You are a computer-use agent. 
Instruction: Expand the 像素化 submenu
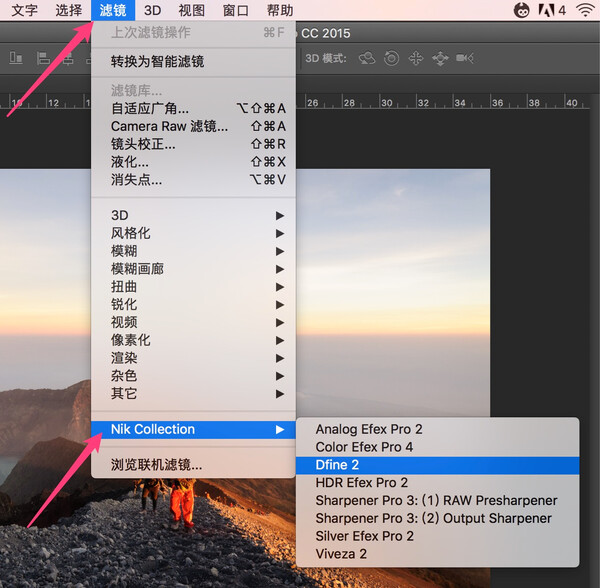[193, 340]
